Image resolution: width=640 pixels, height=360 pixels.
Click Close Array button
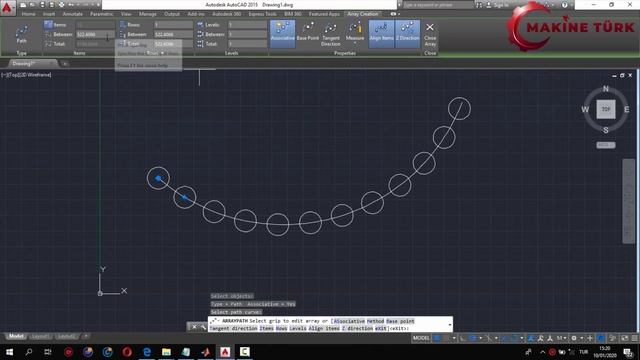click(430, 34)
